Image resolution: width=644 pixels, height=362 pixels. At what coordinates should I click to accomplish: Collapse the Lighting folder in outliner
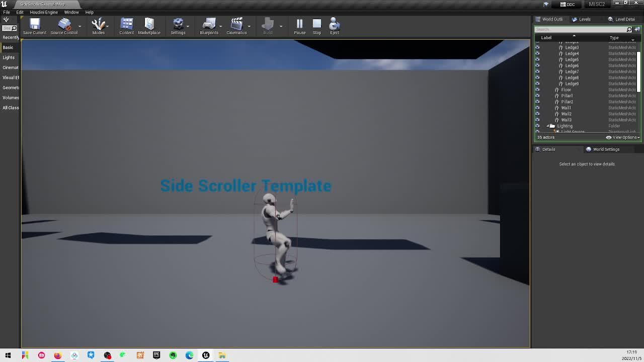point(548,126)
